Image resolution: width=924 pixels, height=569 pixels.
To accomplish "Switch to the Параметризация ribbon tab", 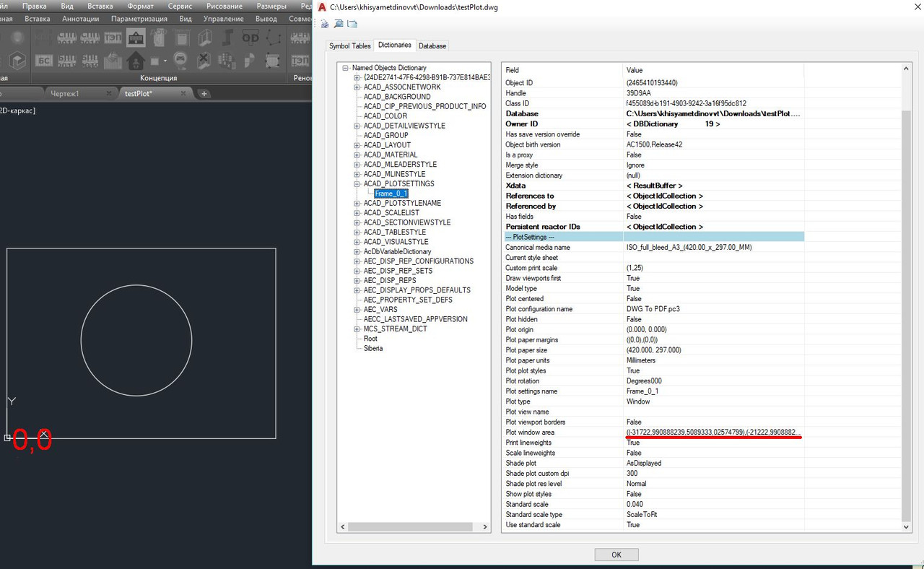I will tap(139, 19).
